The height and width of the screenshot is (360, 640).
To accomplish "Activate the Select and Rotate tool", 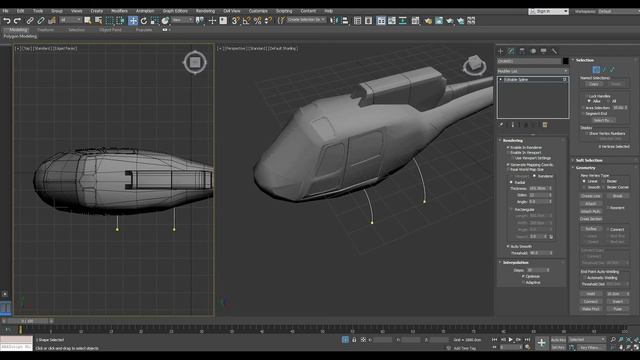I will point(144,20).
